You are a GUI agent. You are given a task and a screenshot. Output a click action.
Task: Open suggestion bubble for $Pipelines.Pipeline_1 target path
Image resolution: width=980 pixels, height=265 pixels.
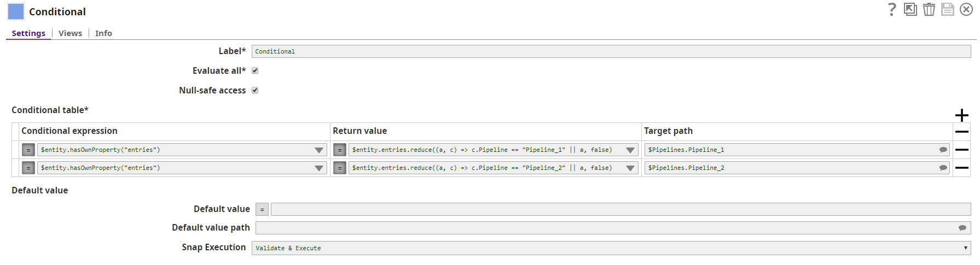click(943, 150)
